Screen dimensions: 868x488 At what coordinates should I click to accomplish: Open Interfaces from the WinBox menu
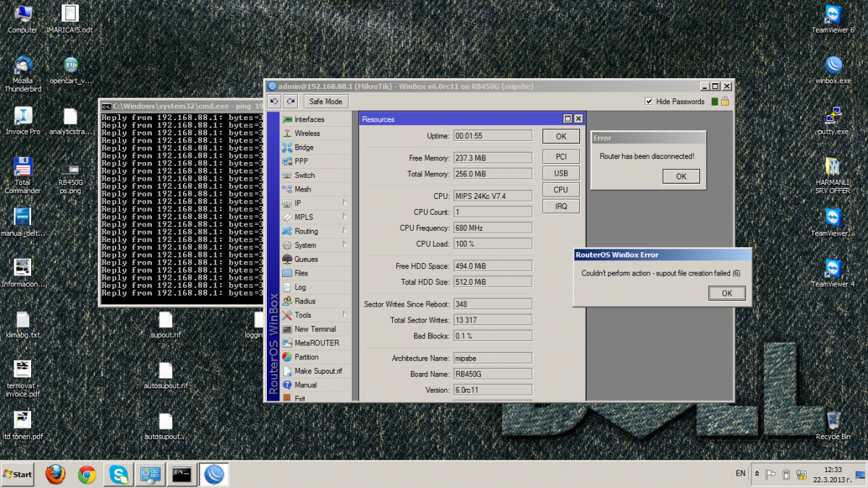pyautogui.click(x=309, y=119)
